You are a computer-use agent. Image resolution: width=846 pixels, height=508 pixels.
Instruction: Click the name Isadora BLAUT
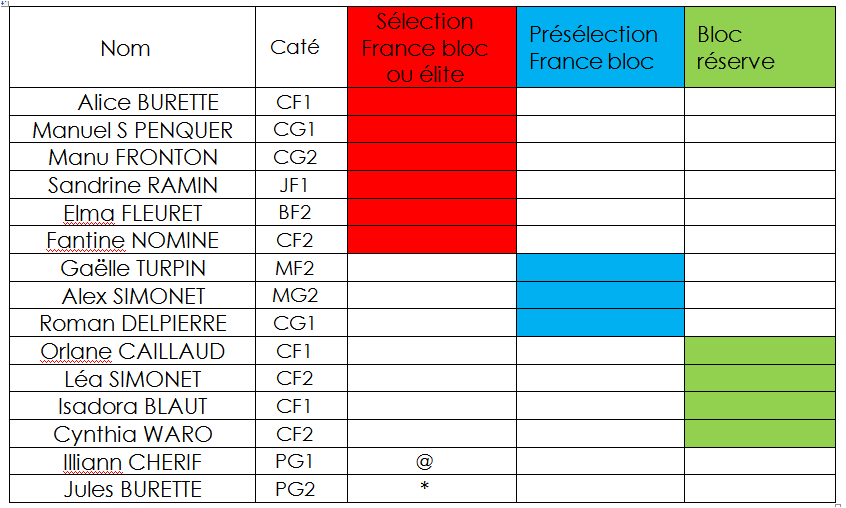click(x=133, y=406)
